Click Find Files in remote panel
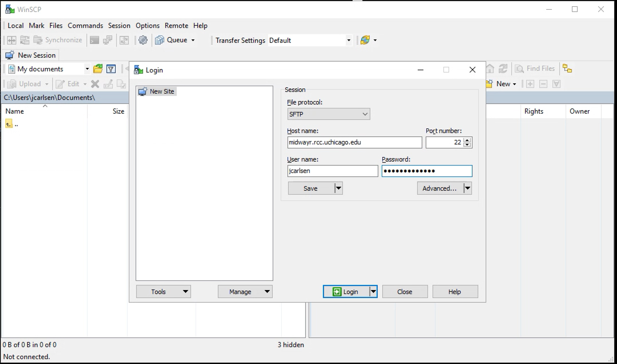This screenshot has height=364, width=617. pyautogui.click(x=535, y=69)
